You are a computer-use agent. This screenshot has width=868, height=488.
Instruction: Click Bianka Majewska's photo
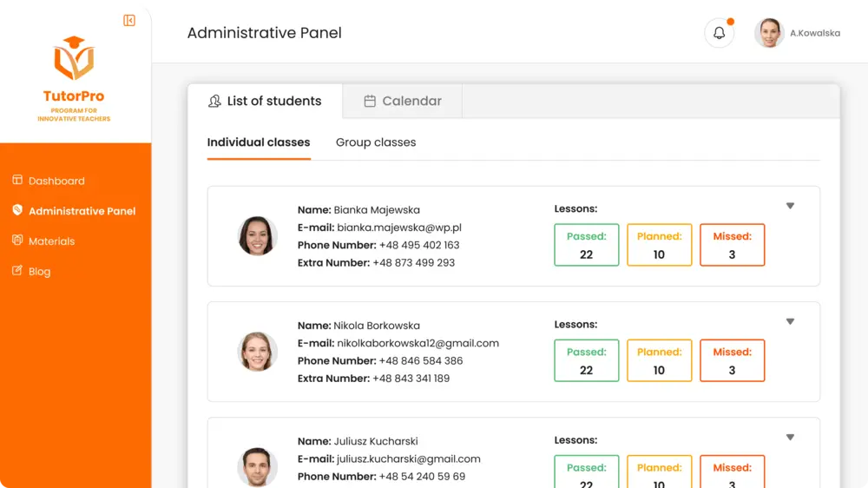click(258, 236)
